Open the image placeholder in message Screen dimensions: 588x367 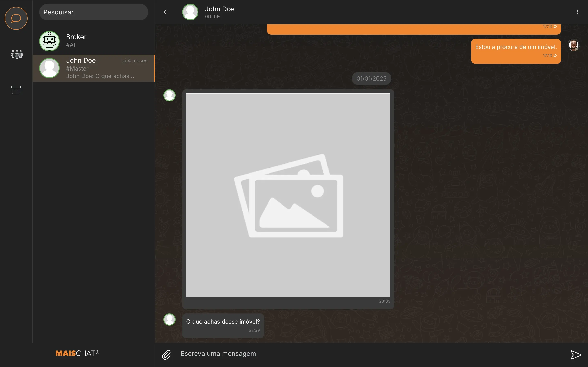point(288,195)
